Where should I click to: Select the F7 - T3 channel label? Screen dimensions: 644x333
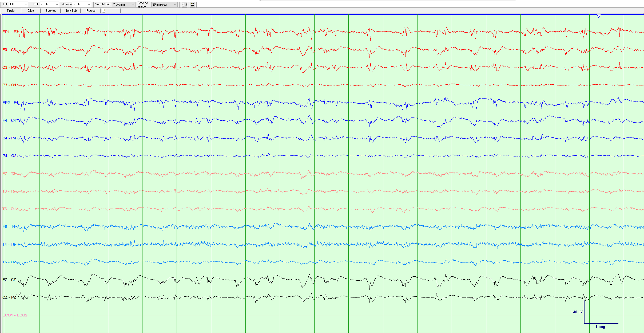coord(9,174)
